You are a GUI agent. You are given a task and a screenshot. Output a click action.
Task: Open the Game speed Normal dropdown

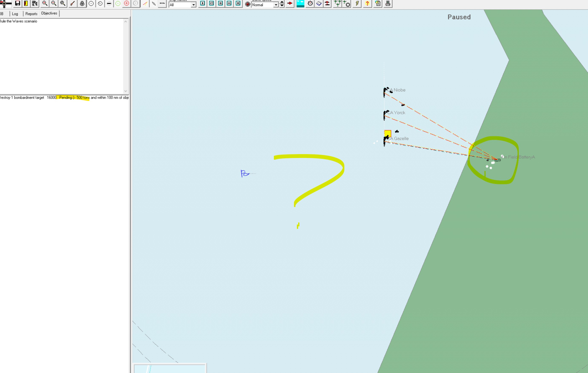click(265, 5)
